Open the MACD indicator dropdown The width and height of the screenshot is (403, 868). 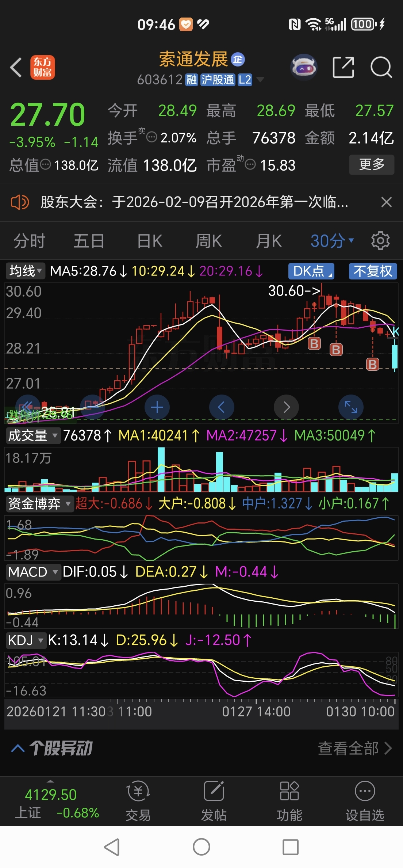click(33, 572)
